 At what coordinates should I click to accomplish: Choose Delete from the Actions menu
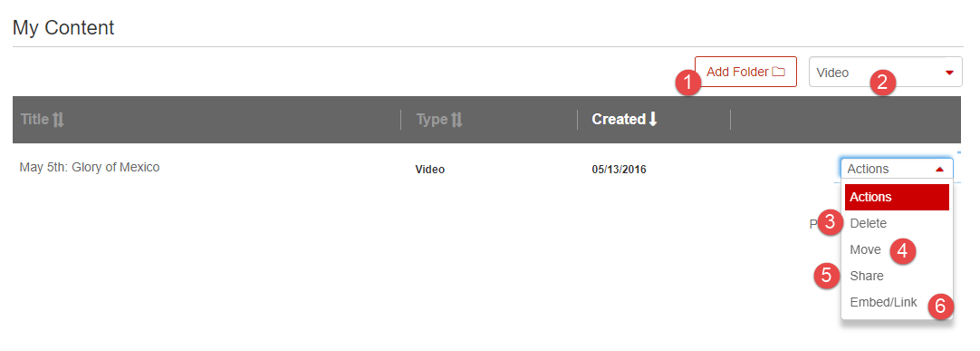click(868, 223)
